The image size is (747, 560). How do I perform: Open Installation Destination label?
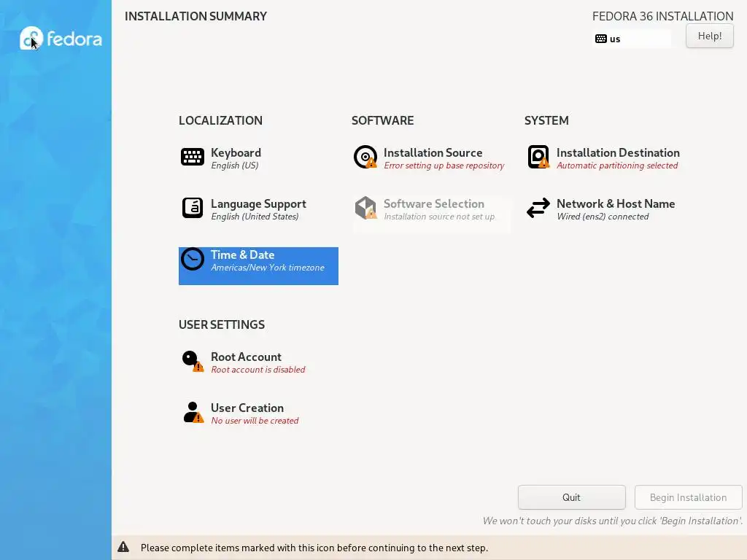coord(618,152)
